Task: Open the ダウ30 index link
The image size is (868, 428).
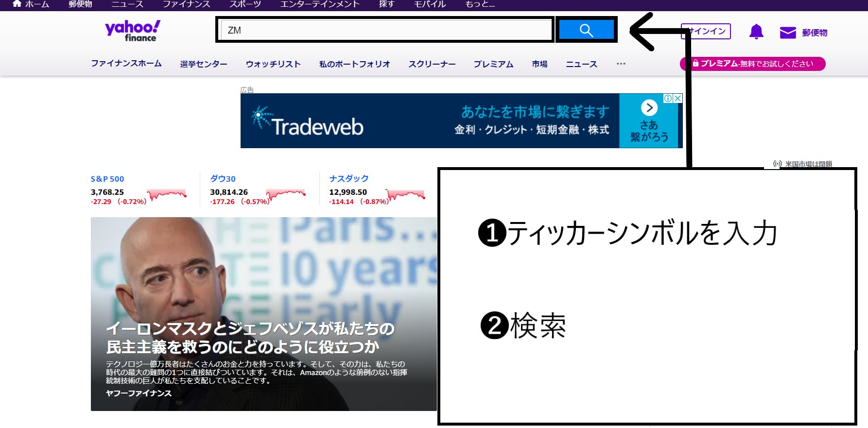Action: [x=223, y=179]
